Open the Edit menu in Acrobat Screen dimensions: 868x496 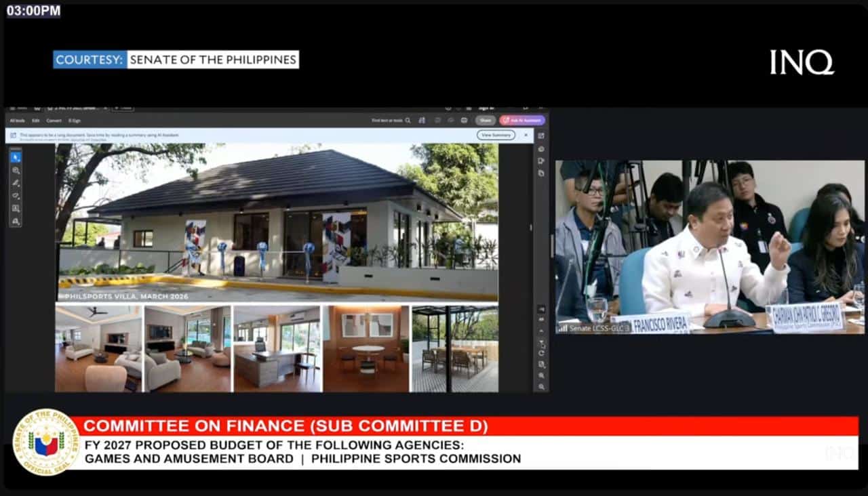coord(36,121)
